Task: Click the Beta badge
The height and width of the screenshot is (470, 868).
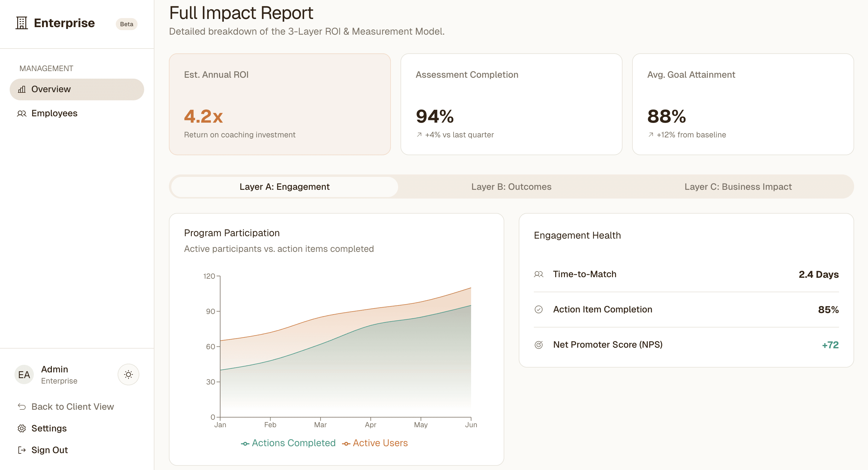Action: [x=126, y=24]
